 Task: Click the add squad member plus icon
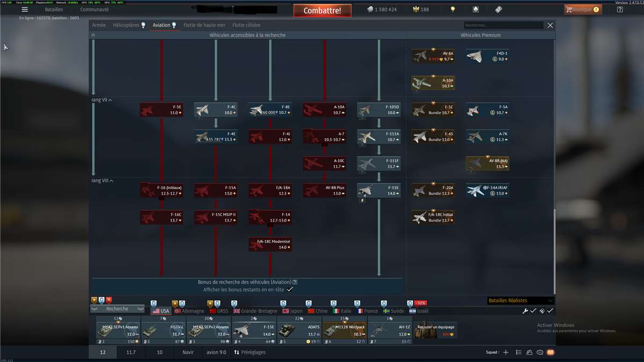click(505, 352)
